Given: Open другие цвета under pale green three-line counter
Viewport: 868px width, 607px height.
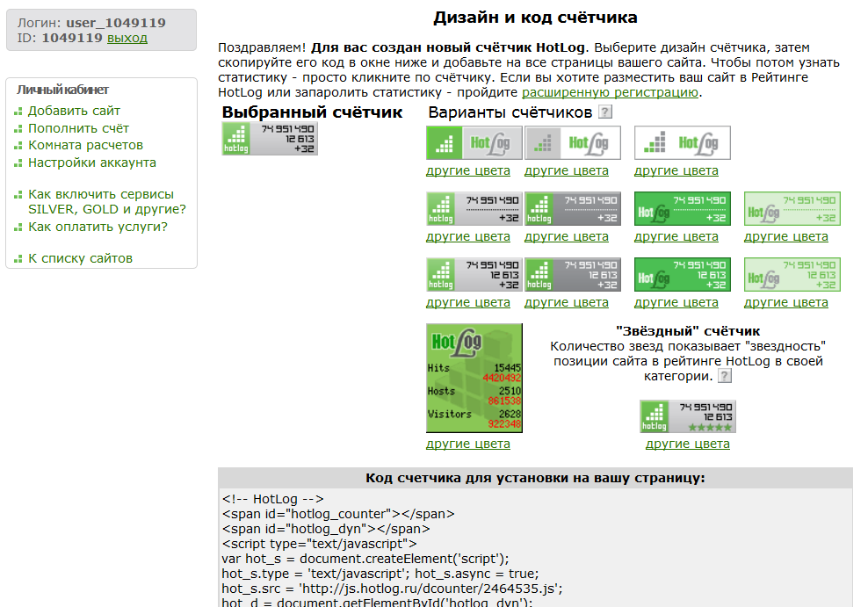Looking at the screenshot, I should 786,303.
